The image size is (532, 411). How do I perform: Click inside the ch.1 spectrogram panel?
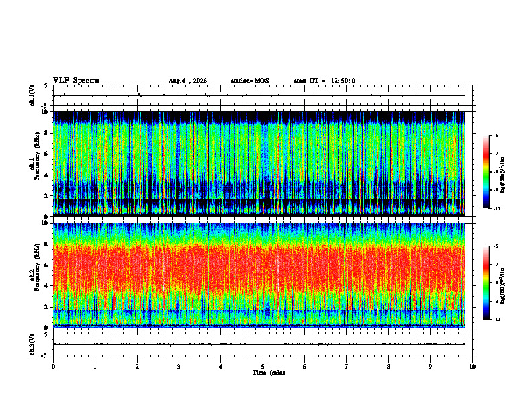259,164
